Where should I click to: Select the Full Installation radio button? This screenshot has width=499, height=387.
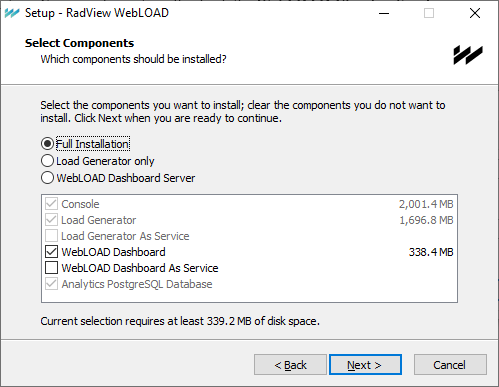[47, 144]
